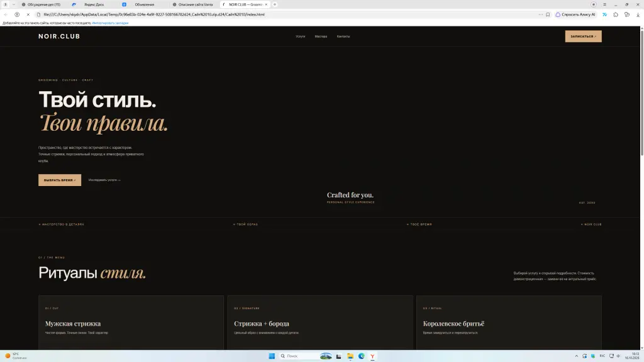The image size is (644, 362).
Task: Open the page translator icon
Action: pos(604,14)
